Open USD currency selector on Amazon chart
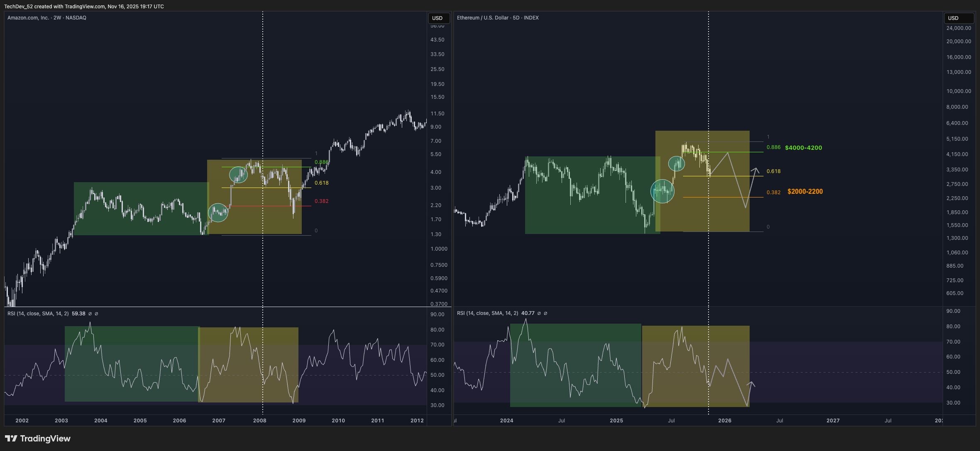Viewport: 980px width, 451px height. pos(438,18)
